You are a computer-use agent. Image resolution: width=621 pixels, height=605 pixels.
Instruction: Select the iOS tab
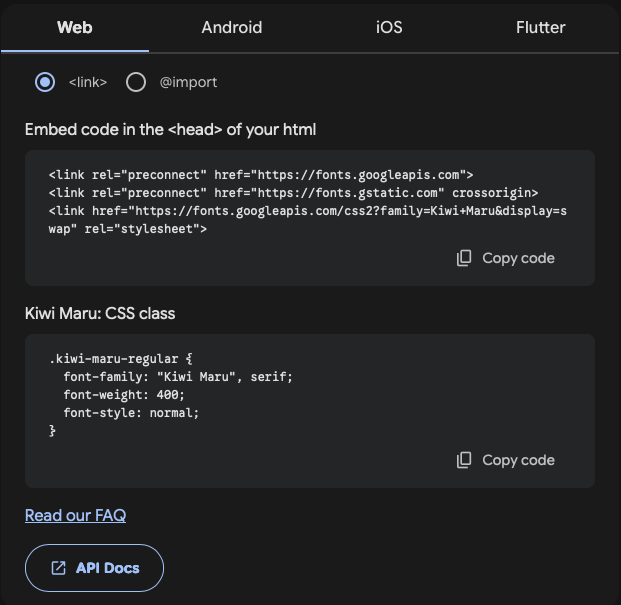389,27
